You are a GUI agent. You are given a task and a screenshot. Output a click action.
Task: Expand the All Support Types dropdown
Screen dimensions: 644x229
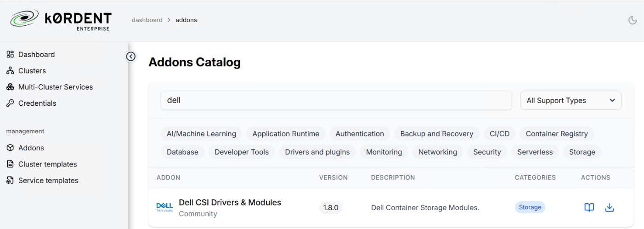570,100
